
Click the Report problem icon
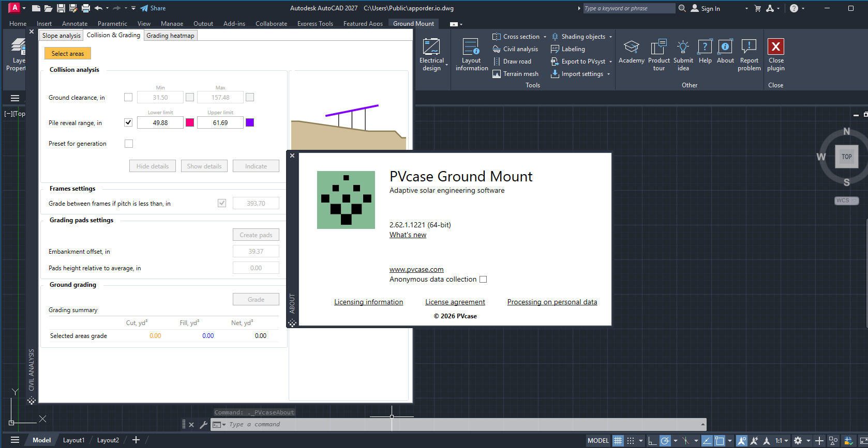pos(749,47)
